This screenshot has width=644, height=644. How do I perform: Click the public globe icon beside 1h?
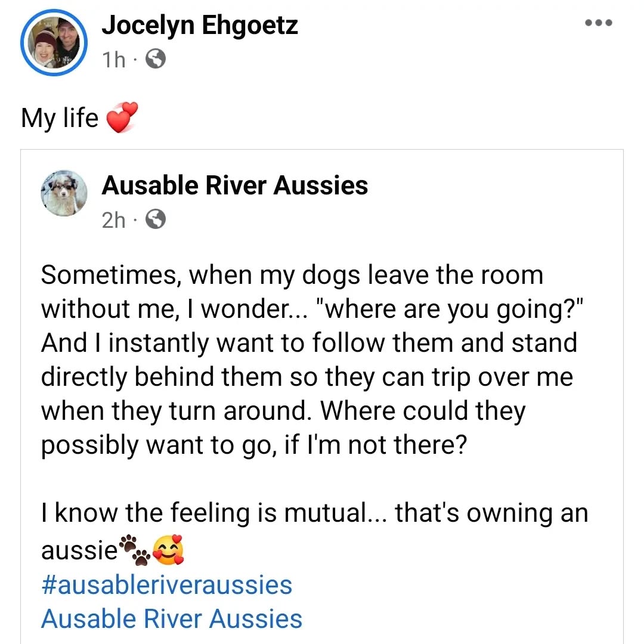[x=156, y=59]
